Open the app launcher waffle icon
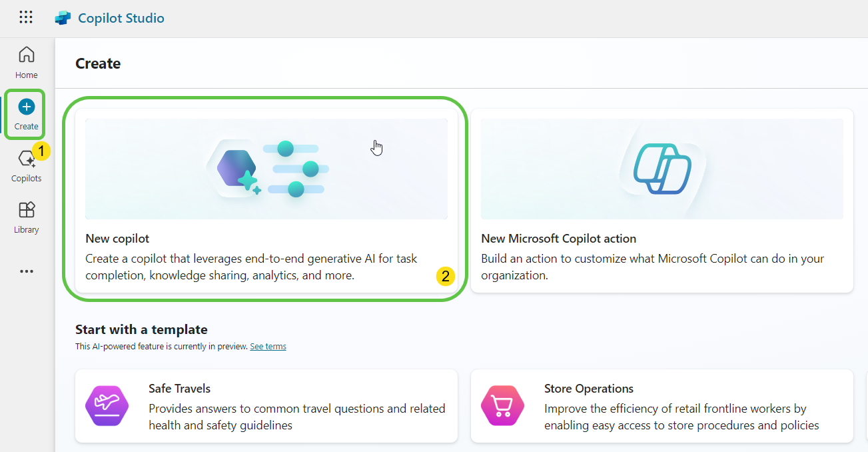 [x=26, y=18]
